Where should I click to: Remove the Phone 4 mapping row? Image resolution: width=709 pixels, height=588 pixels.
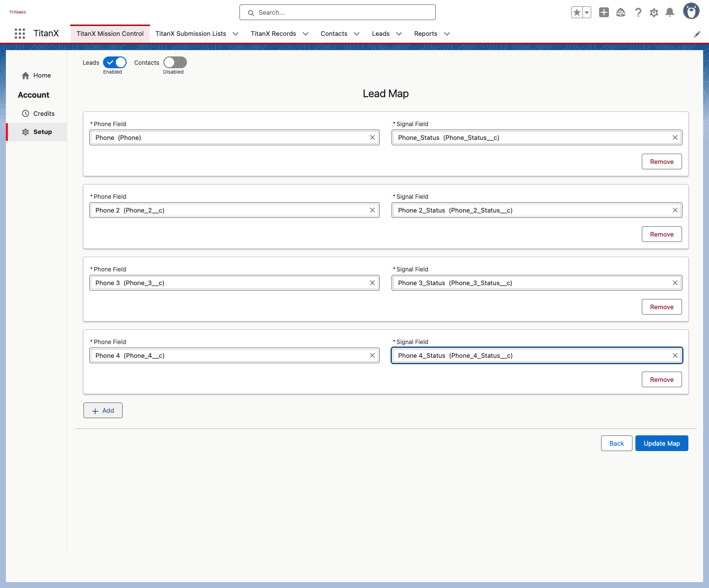pos(662,379)
